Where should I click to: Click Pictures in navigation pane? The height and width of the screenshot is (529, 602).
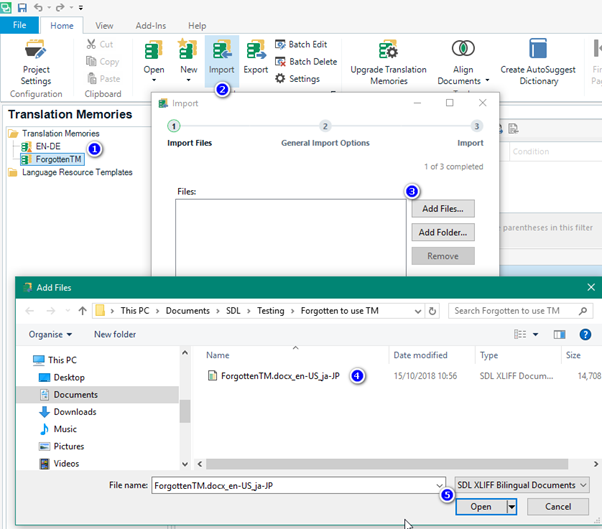pyautogui.click(x=61, y=446)
